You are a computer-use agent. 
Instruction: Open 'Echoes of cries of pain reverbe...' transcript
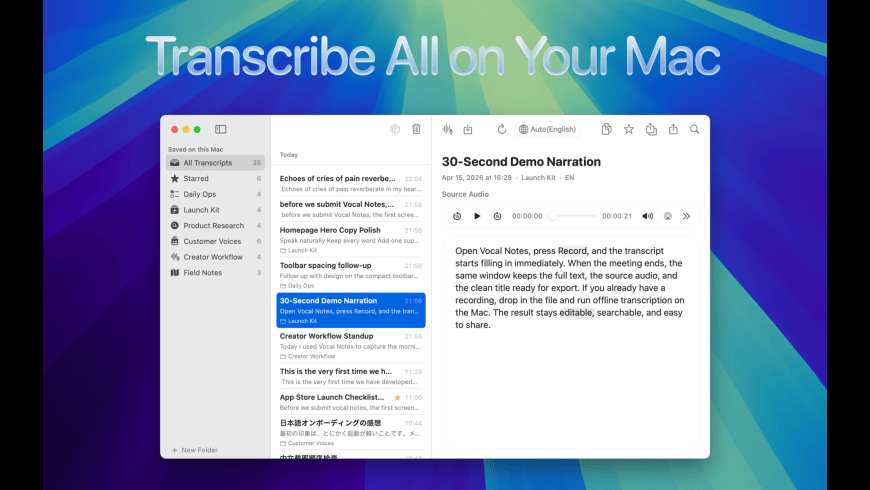[x=351, y=184]
